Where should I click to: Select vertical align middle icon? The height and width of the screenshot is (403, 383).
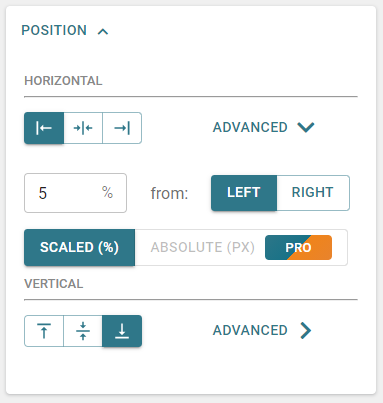[x=83, y=331]
